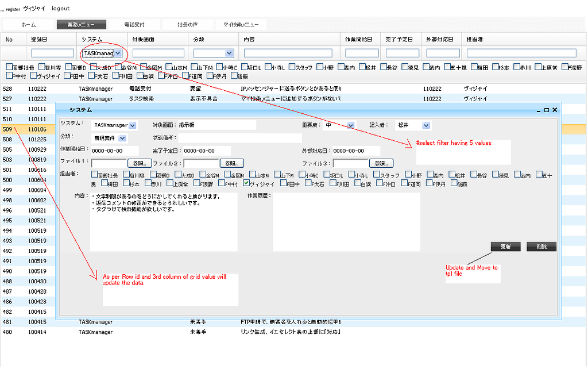Check 梅田 in the dialog's 担当者 list

click(105, 183)
